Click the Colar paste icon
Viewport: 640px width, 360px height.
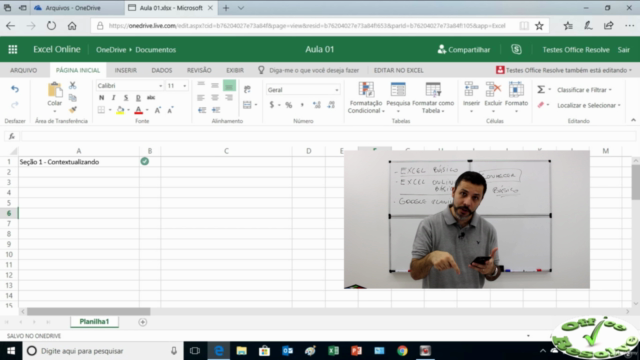click(54, 90)
